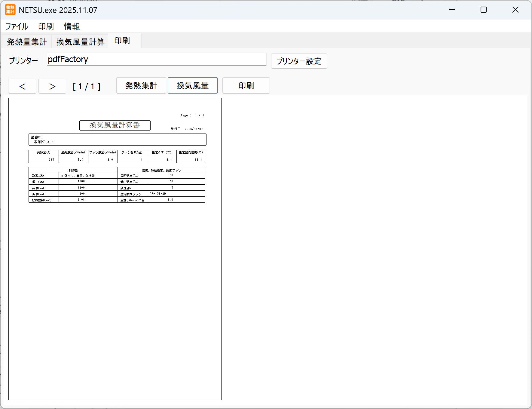This screenshot has height=409, width=532.
Task: Minimize the NETSU window
Action: point(452,10)
